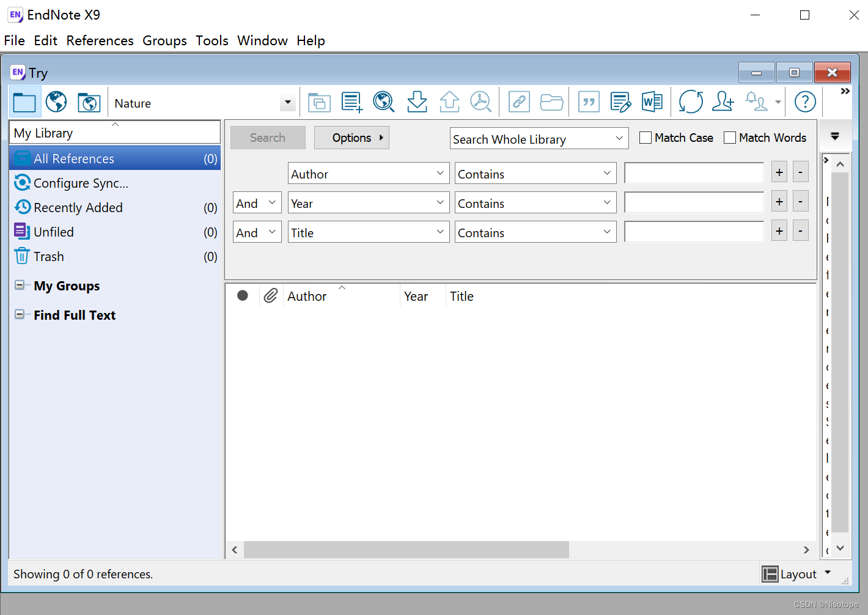Sort references by Title column header
The height and width of the screenshot is (615, 868).
point(462,296)
